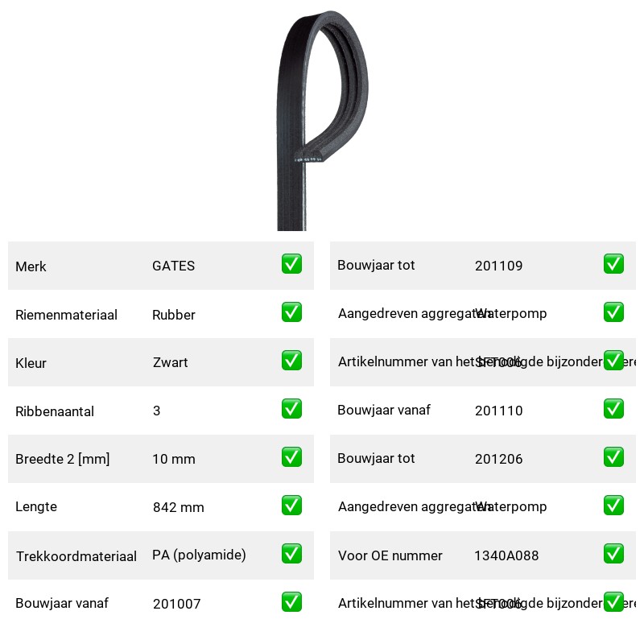
Task: Select the OE number 1340A088 value
Action: coord(506,555)
